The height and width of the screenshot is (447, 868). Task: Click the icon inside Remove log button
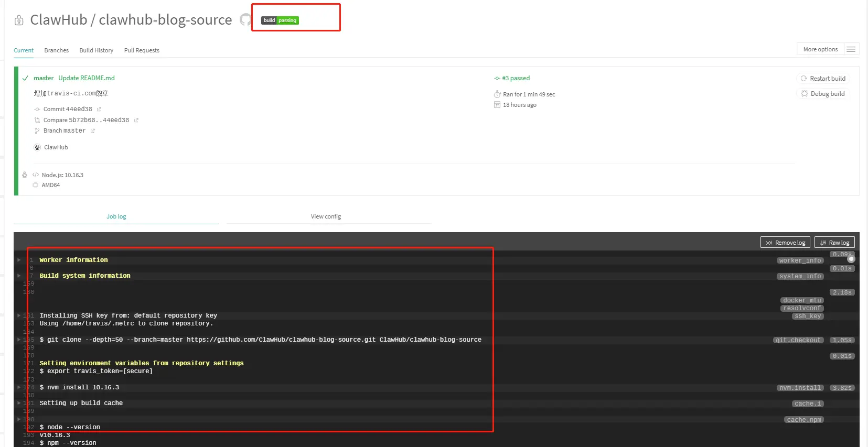click(x=769, y=243)
